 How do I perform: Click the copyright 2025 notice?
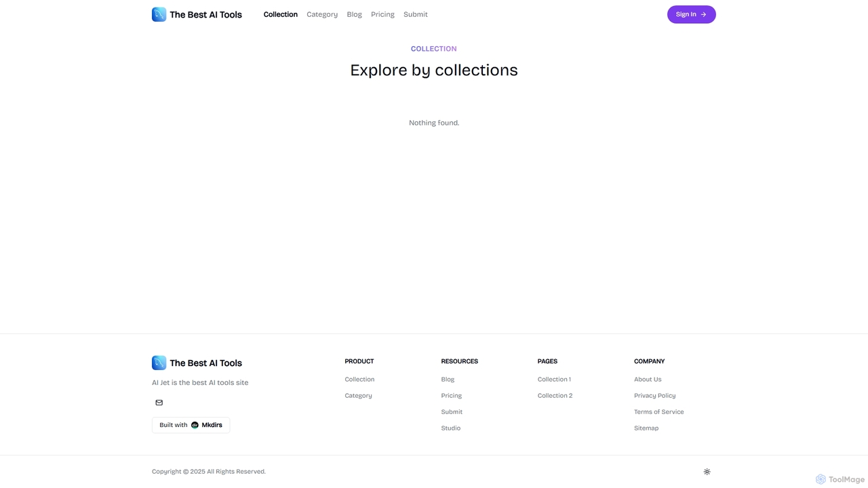209,472
